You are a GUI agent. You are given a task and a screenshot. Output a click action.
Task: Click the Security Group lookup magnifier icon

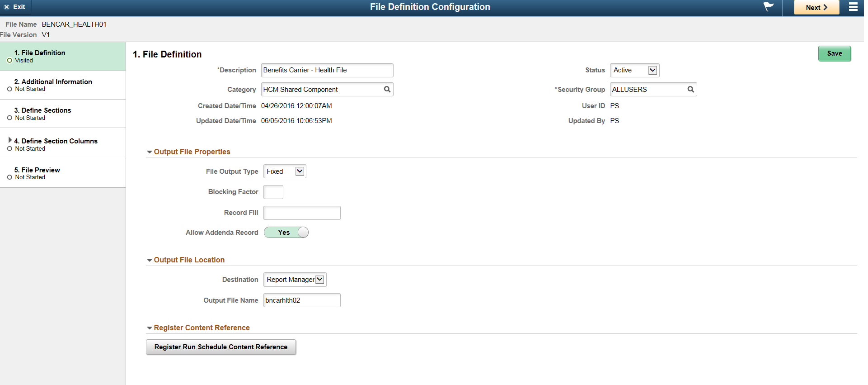[x=691, y=90]
